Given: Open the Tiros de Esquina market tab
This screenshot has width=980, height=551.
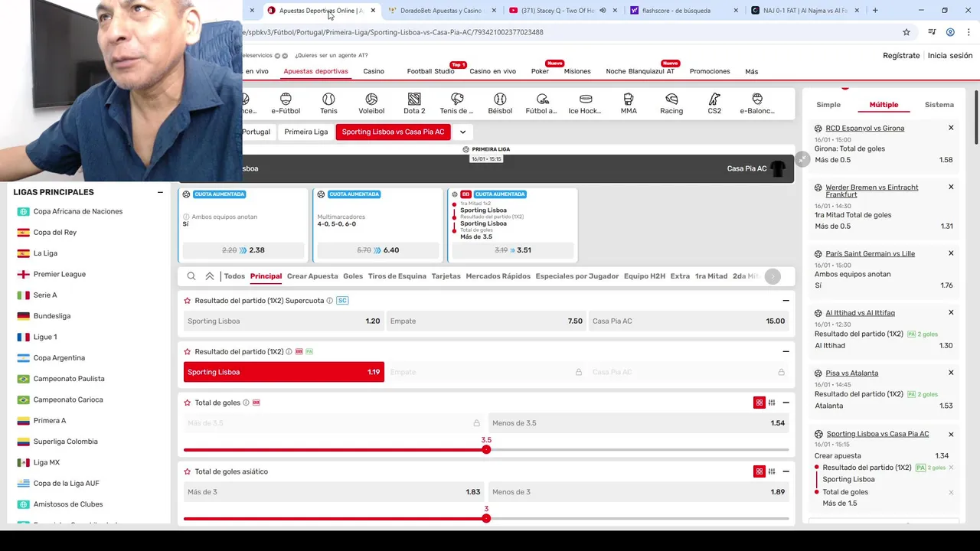Looking at the screenshot, I should click(x=397, y=276).
